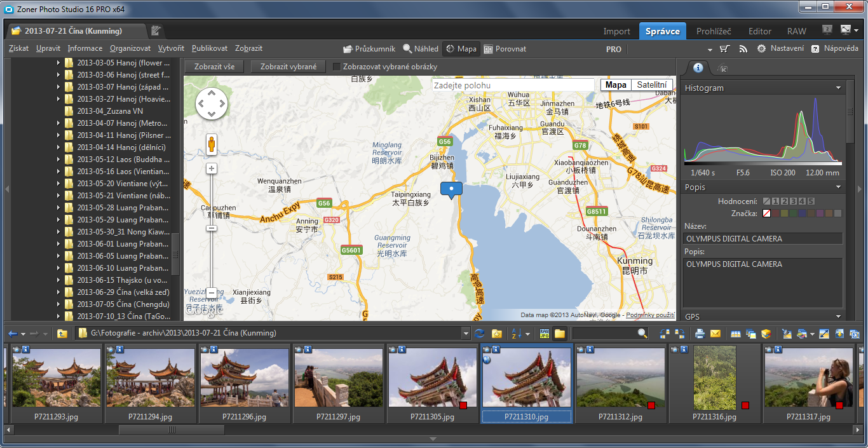Go back with the blue back arrow
The width and height of the screenshot is (868, 448).
click(x=13, y=334)
